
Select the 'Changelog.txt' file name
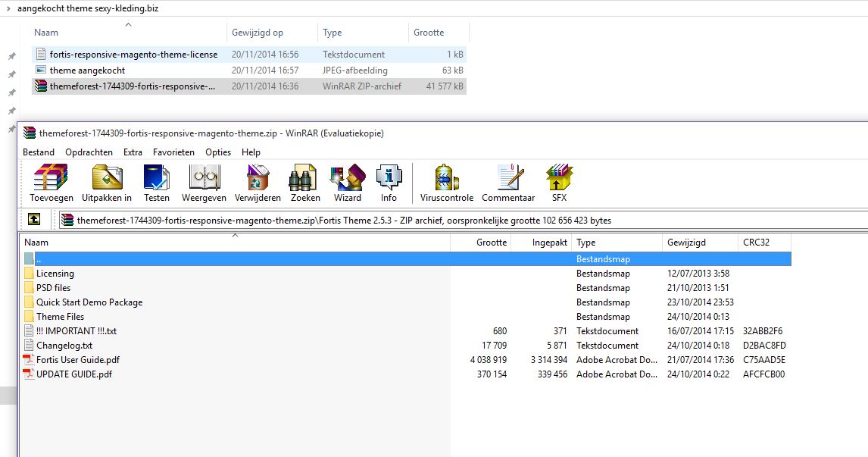[64, 345]
